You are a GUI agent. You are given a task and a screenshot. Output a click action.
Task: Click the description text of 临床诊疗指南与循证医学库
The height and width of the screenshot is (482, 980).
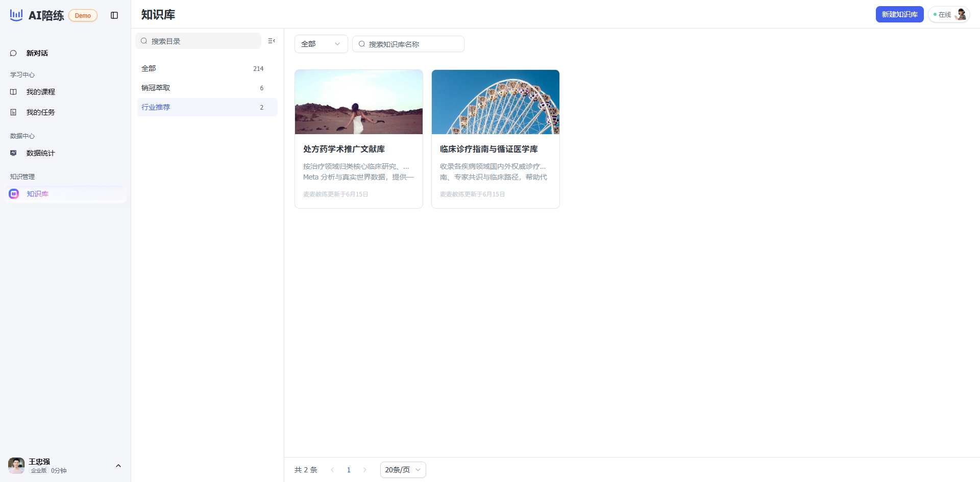(x=494, y=172)
